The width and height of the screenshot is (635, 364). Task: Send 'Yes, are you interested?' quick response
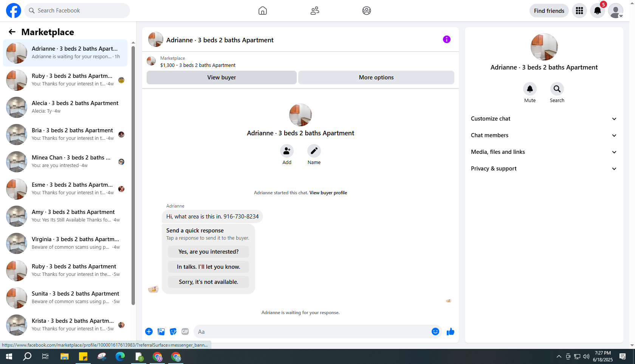209,252
